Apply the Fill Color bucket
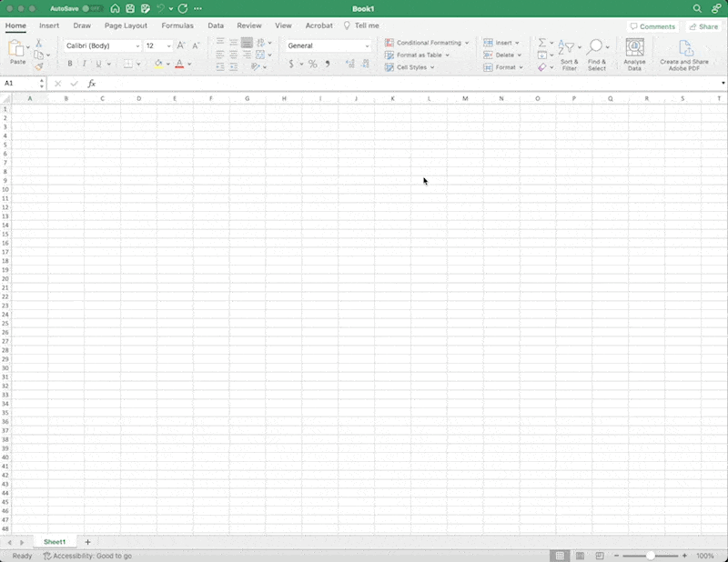Viewport: 728px width, 562px height. [158, 64]
